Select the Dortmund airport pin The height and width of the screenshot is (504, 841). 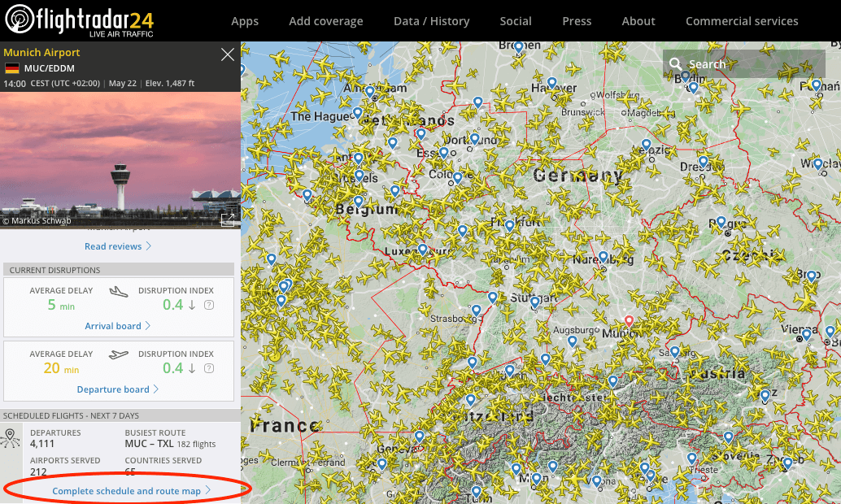pyautogui.click(x=475, y=139)
